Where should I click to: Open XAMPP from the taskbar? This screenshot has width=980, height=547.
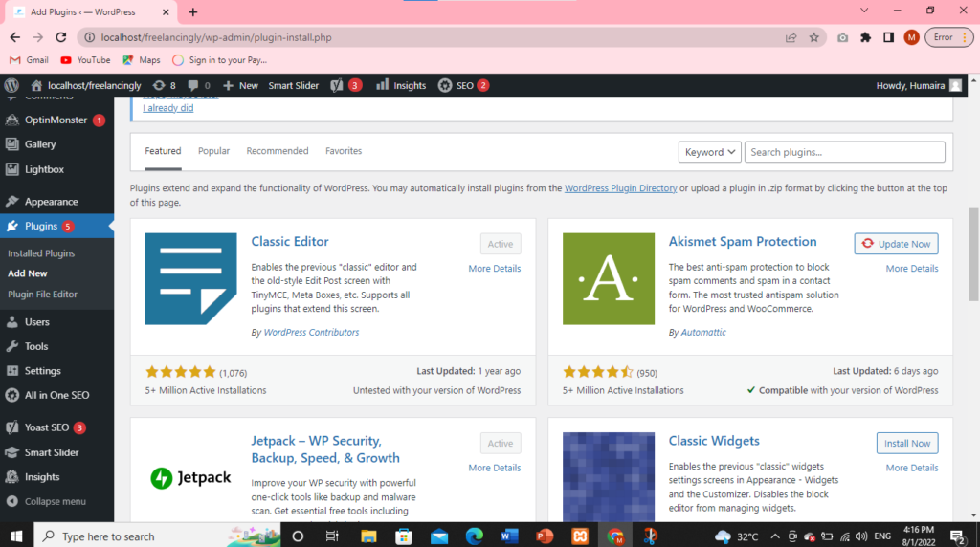[x=580, y=536]
